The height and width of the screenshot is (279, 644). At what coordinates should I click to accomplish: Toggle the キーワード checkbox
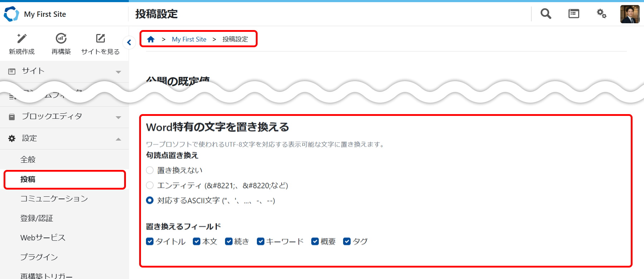[260, 241]
